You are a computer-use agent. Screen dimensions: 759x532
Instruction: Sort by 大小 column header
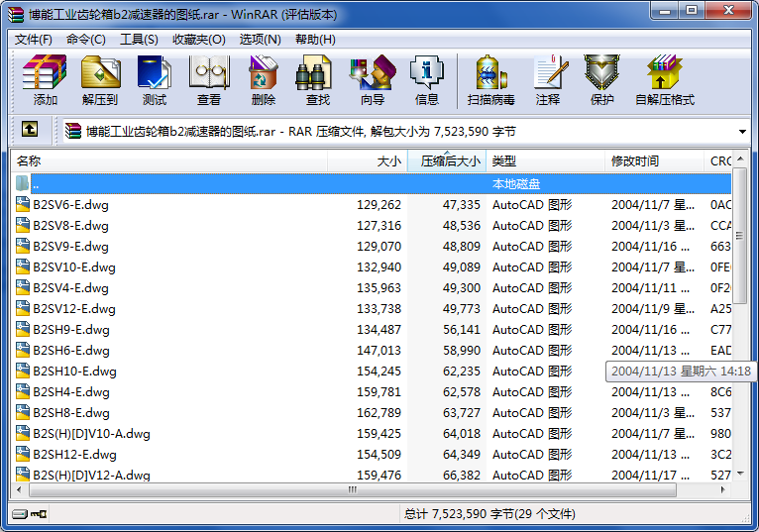368,161
